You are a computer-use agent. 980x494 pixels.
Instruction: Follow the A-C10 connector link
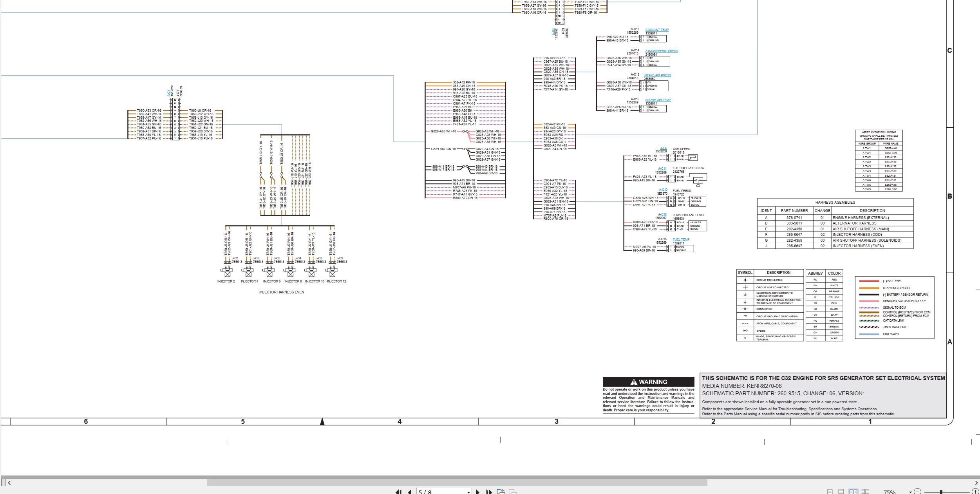(663, 190)
